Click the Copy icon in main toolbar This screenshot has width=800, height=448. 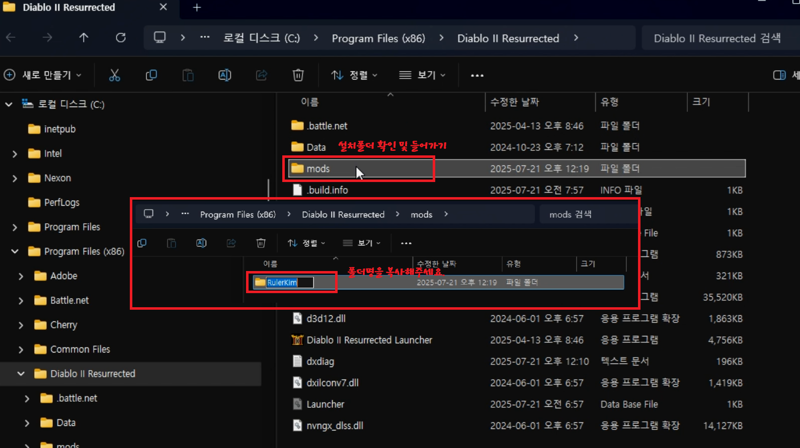(151, 76)
